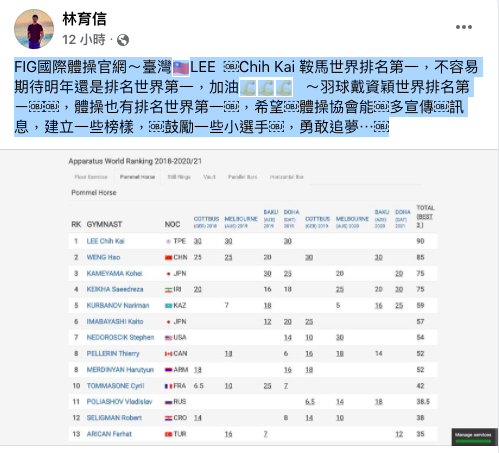This screenshot has height=453, width=499.
Task: Click the TOTAL (BEST 3) column header
Action: tap(425, 216)
